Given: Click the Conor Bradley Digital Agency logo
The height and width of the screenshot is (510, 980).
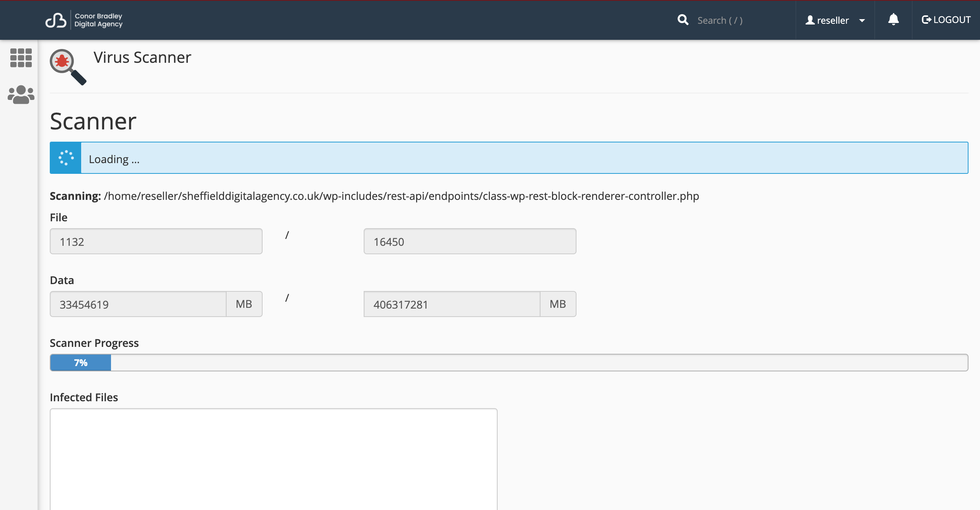Looking at the screenshot, I should pos(84,20).
